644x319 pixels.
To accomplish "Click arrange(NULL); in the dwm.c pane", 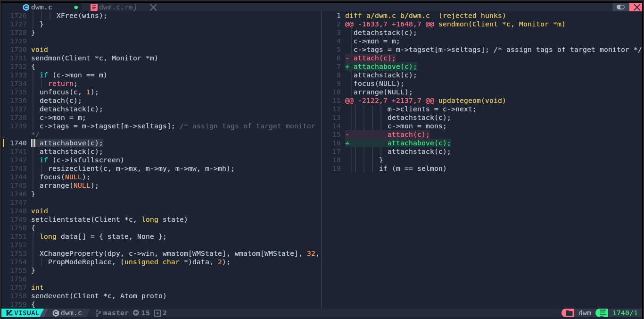I will (x=69, y=185).
